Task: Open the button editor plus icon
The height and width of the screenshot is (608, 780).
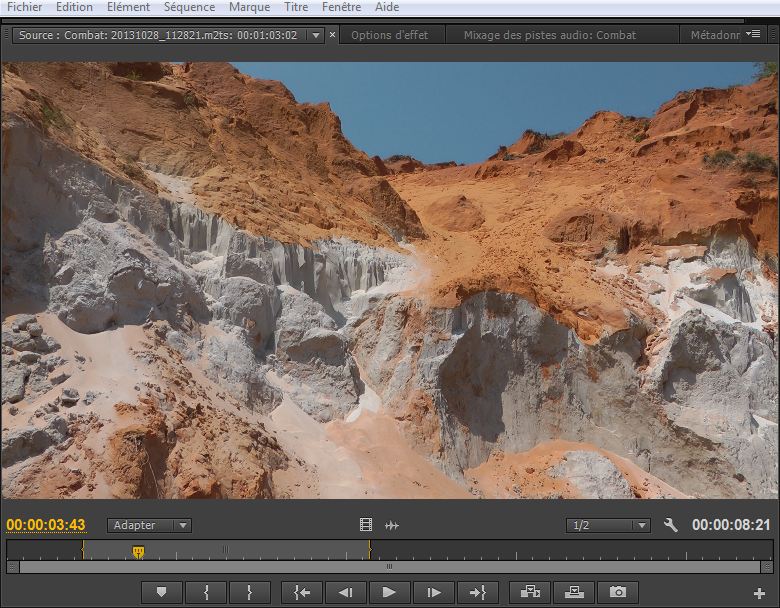Action: (759, 593)
